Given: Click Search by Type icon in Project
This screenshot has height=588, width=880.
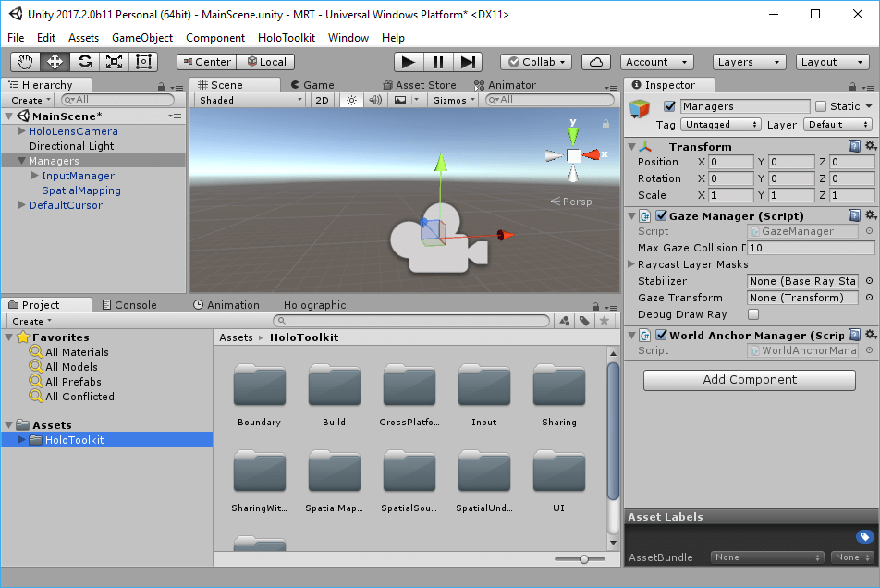Looking at the screenshot, I should 565,321.
